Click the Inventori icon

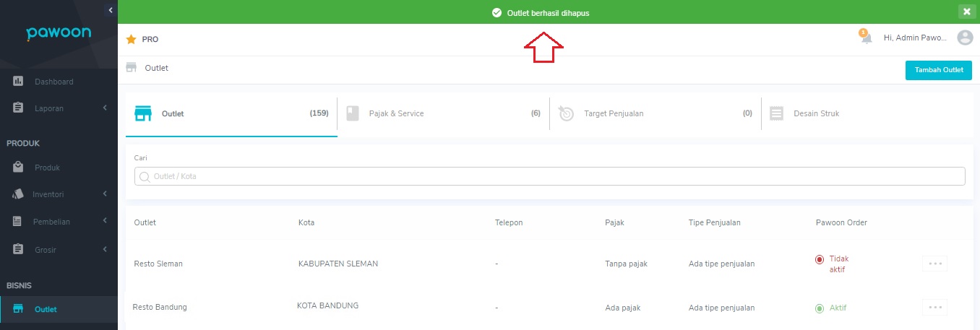pos(19,194)
